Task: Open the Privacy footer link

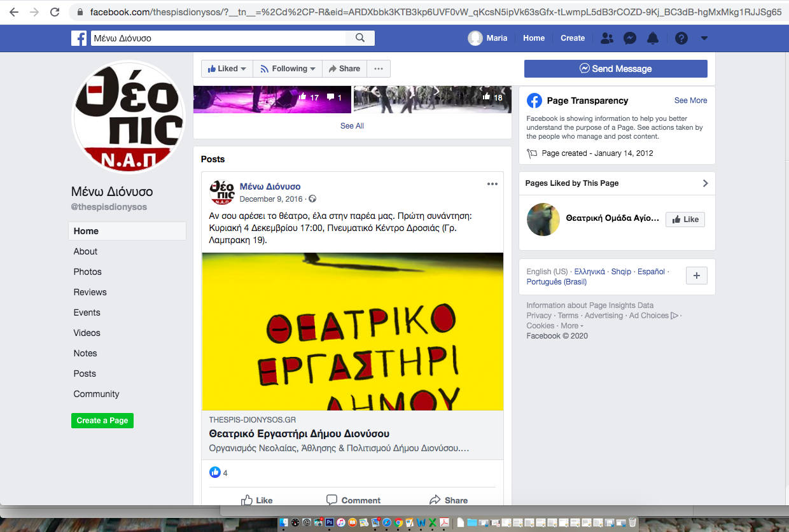Action: pos(539,316)
